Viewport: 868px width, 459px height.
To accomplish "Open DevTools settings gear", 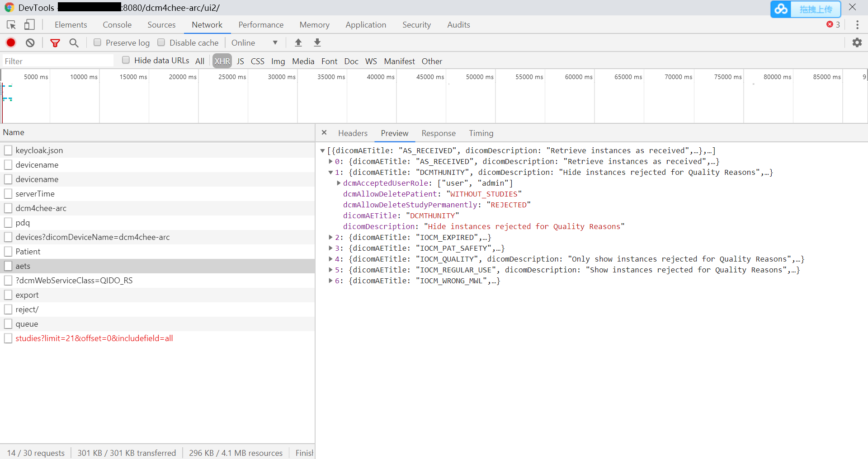I will 858,42.
